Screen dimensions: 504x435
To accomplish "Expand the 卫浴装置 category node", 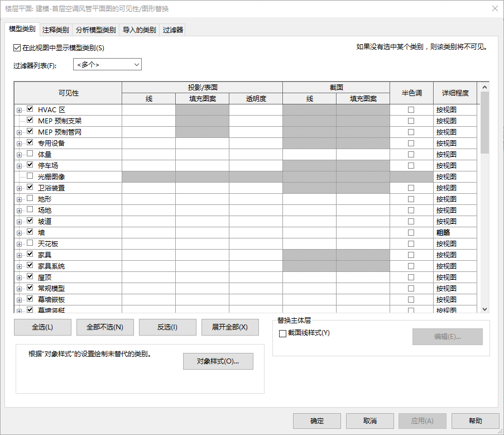I will coord(20,188).
